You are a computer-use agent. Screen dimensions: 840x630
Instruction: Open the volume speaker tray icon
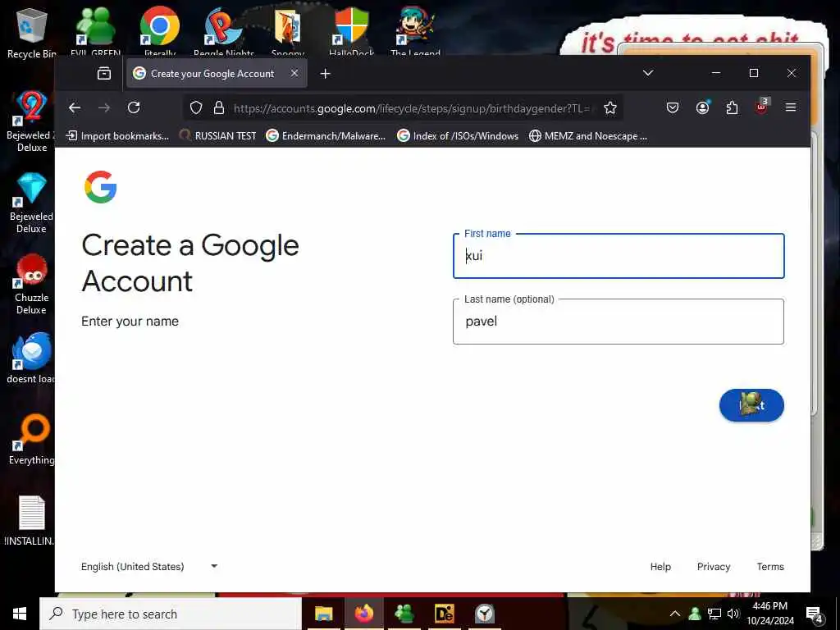click(733, 614)
